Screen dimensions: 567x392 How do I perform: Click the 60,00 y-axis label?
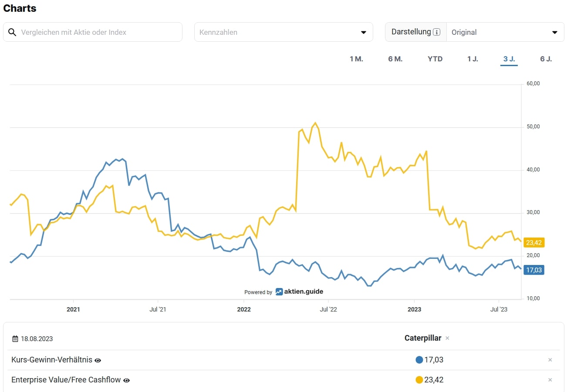pos(533,84)
